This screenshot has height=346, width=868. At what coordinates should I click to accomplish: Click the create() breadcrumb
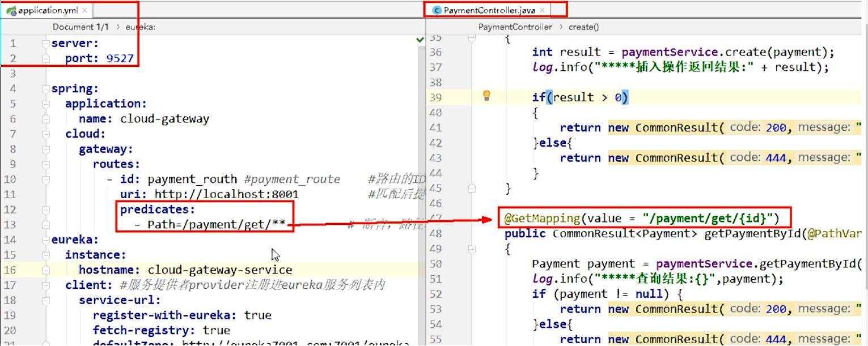583,27
